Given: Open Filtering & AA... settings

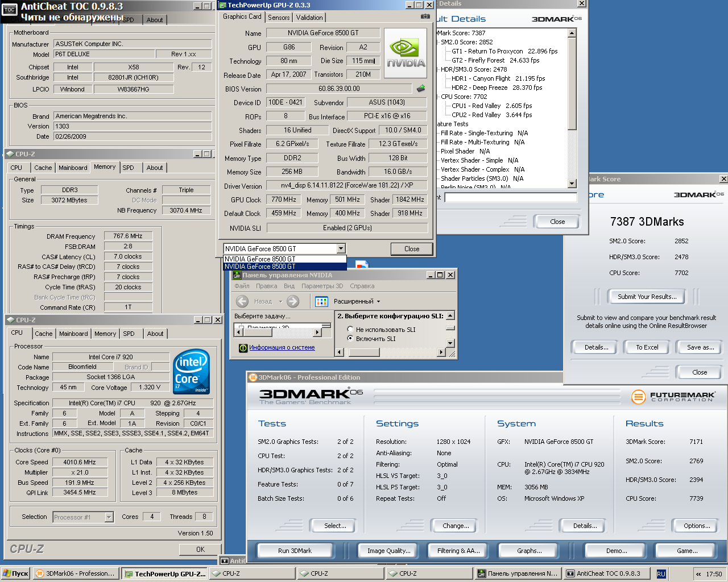Looking at the screenshot, I should click(458, 551).
